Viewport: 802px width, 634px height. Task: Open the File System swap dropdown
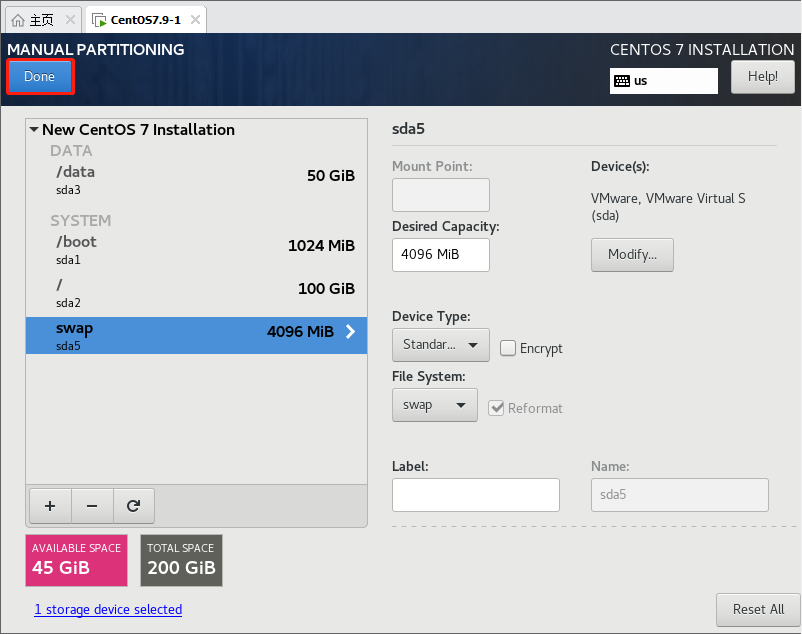(434, 405)
